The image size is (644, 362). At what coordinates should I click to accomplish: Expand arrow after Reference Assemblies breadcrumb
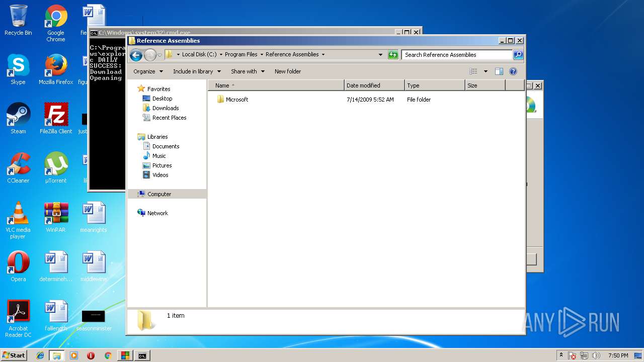[323, 54]
